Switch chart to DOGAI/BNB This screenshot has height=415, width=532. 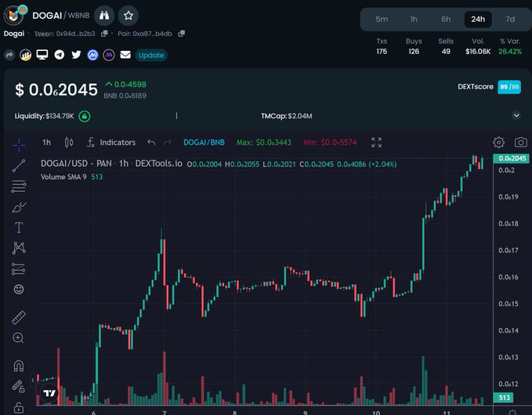click(x=204, y=143)
